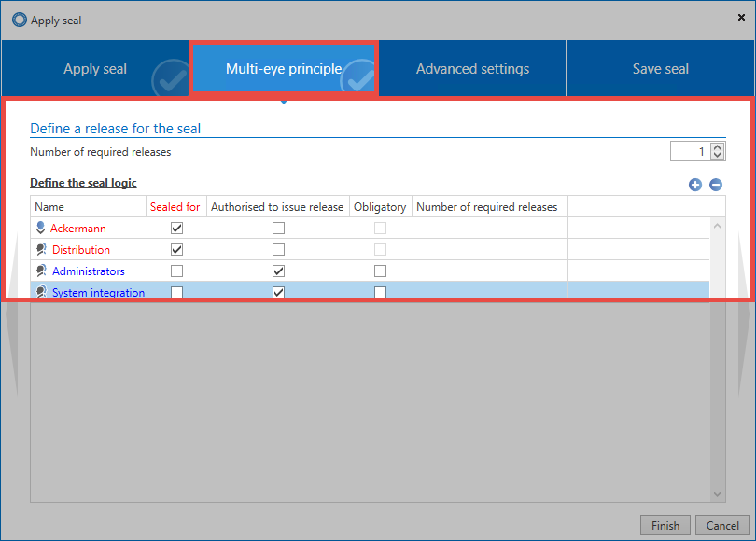Screen dimensions: 756x541
Task: Click the Name column header
Action: (x=89, y=207)
